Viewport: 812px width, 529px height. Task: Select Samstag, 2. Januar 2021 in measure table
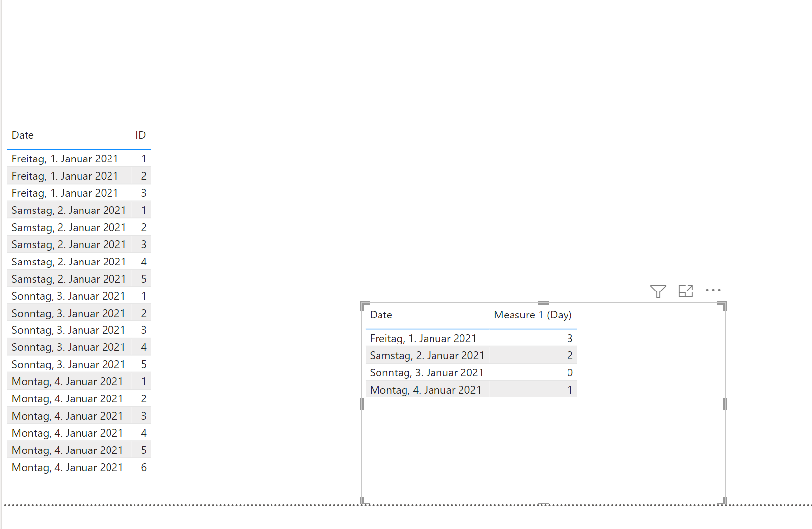pyautogui.click(x=427, y=355)
